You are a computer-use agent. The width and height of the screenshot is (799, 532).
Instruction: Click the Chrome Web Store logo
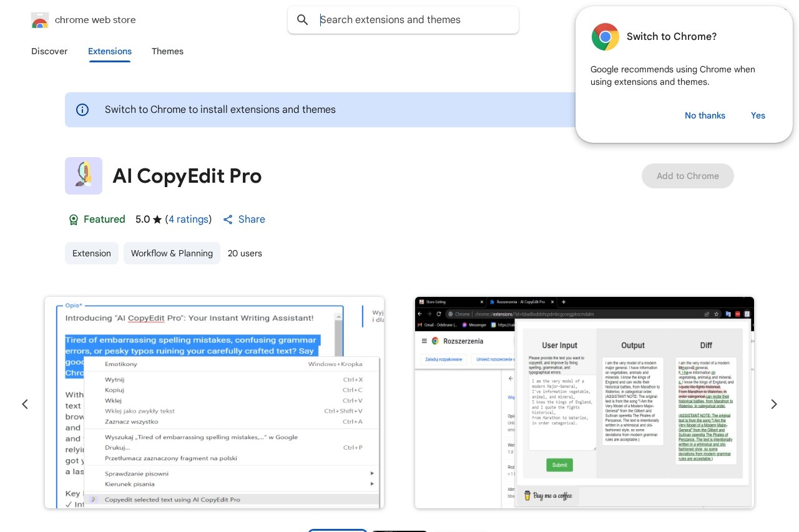[x=40, y=20]
